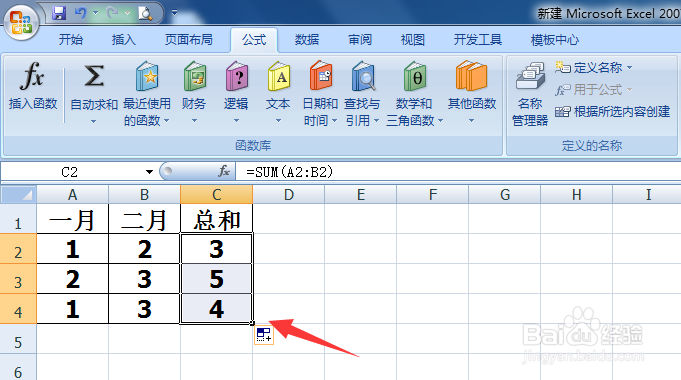The image size is (681, 380).
Task: Select column F header
Action: [x=433, y=195]
